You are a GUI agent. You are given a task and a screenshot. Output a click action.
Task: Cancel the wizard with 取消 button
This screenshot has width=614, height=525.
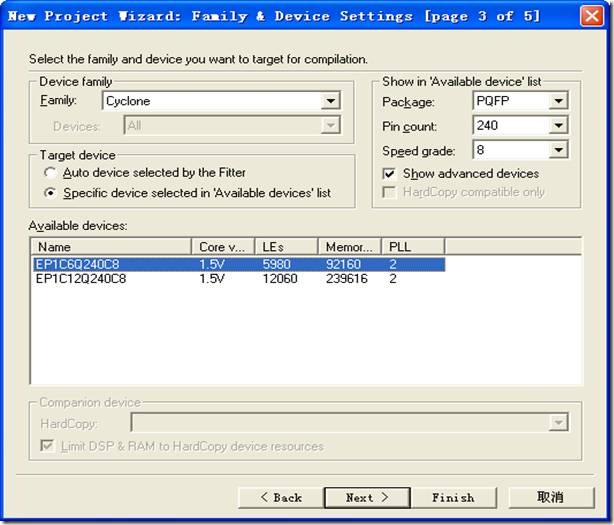click(551, 497)
